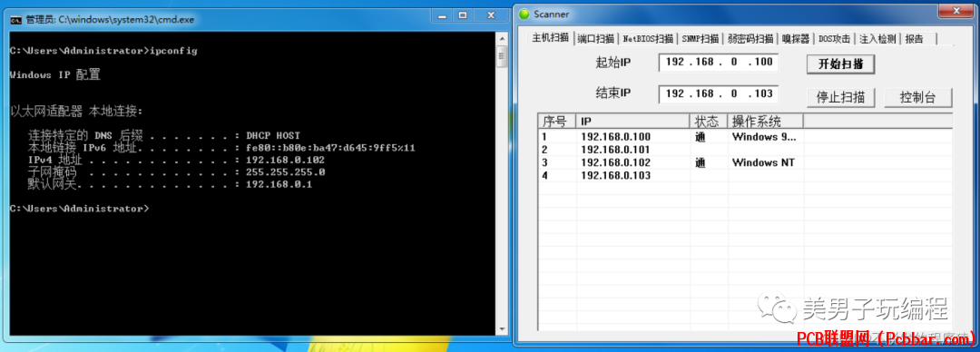Switch to the 端口扫描 tab
Viewport: 980px width, 352px height.
click(x=595, y=39)
